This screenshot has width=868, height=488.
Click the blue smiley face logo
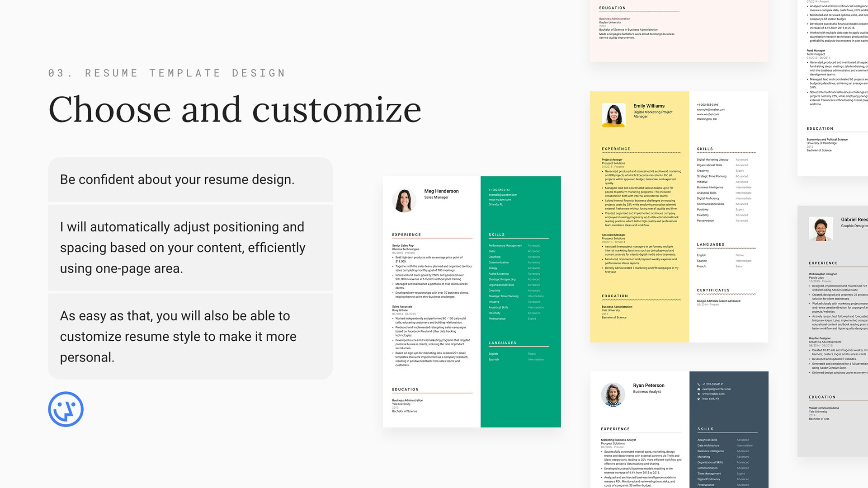[x=66, y=409]
